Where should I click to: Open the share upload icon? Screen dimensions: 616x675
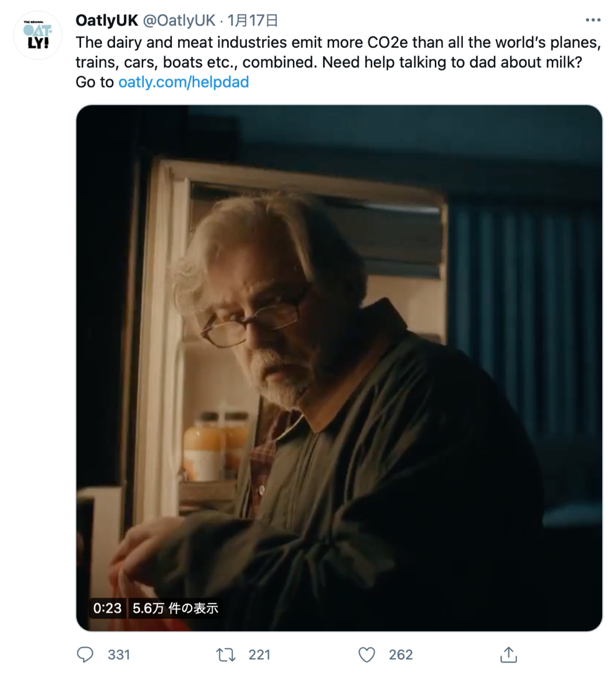coord(508,654)
